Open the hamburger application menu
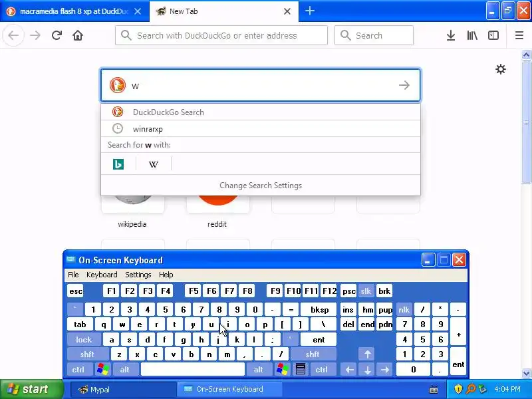This screenshot has width=532, height=399. pyautogui.click(x=519, y=35)
